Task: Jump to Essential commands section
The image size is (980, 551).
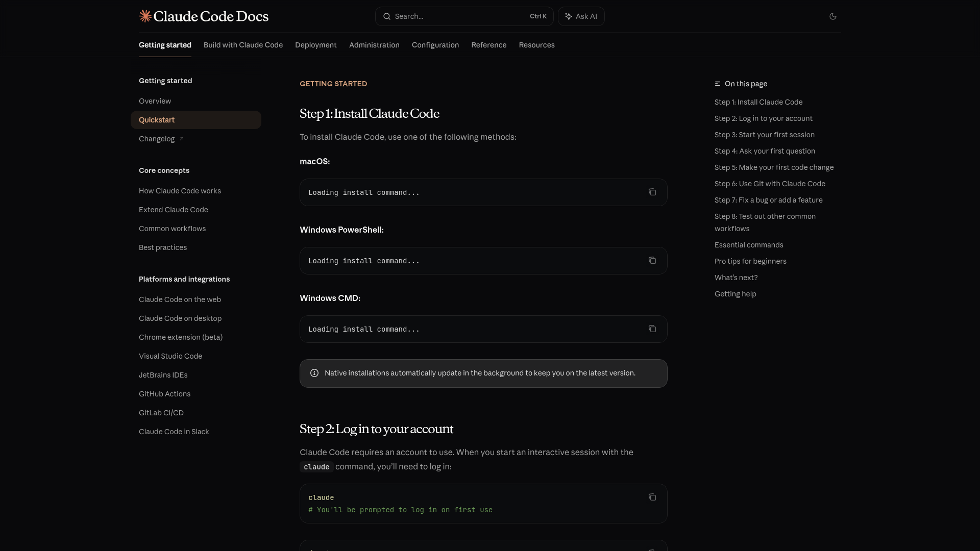Action: click(749, 245)
